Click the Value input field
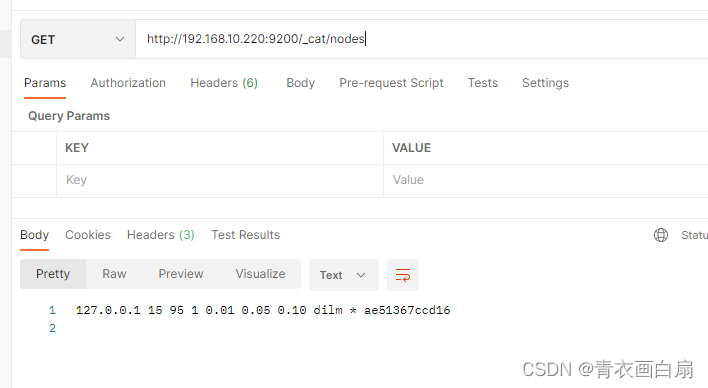The image size is (708, 388). tap(546, 180)
